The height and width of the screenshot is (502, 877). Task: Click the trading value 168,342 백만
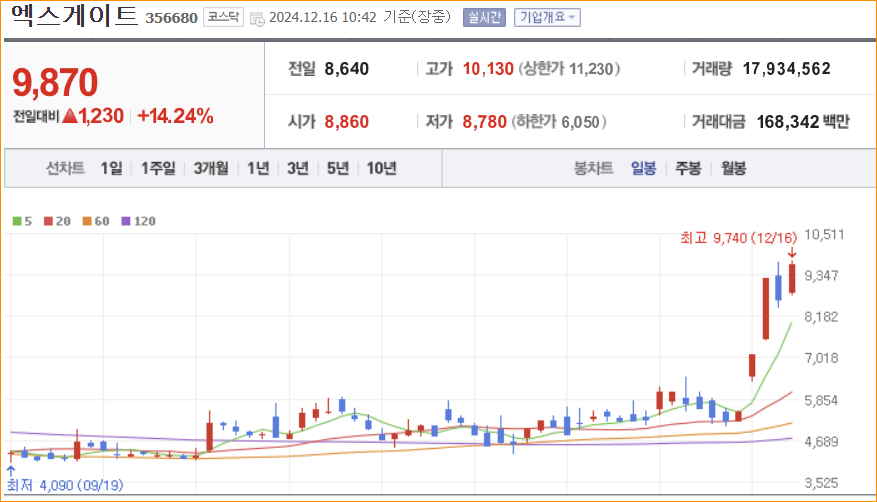point(803,122)
